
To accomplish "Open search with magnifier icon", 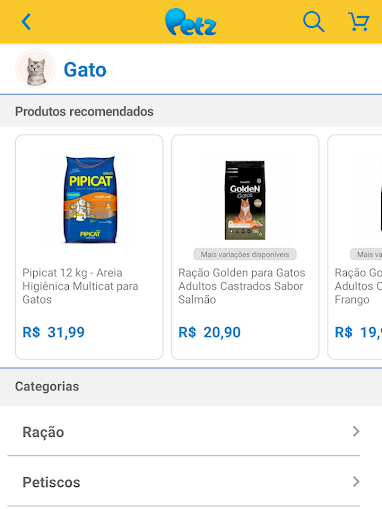I will [313, 22].
